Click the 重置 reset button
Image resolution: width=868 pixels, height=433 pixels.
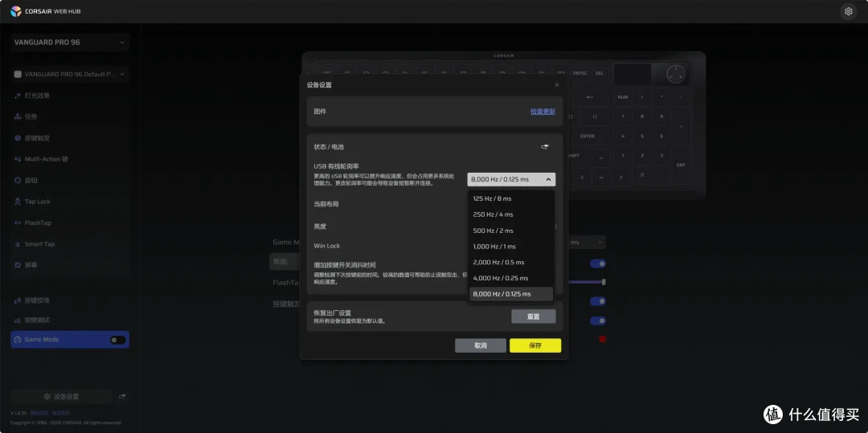point(534,317)
